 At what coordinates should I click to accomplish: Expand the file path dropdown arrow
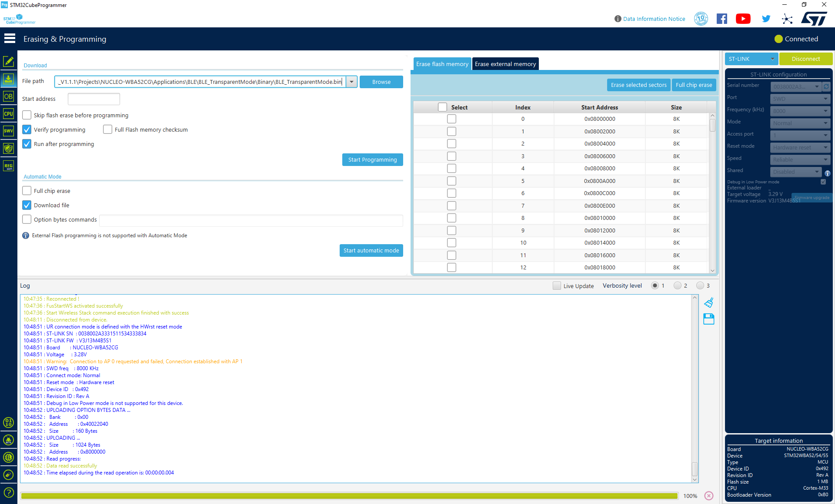click(352, 82)
